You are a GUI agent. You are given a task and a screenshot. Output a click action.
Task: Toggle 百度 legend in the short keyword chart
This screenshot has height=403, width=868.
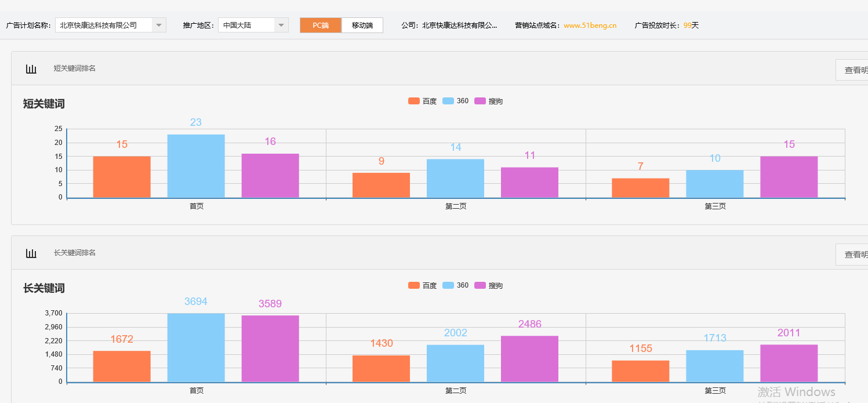pyautogui.click(x=422, y=100)
